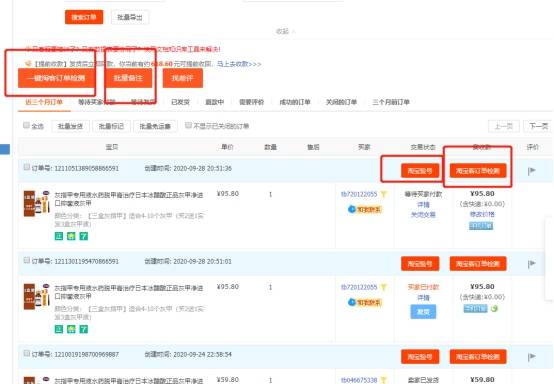This screenshot has width=554, height=384.
Task: Open product thumbnail of second order
Action: pyautogui.click(x=36, y=296)
